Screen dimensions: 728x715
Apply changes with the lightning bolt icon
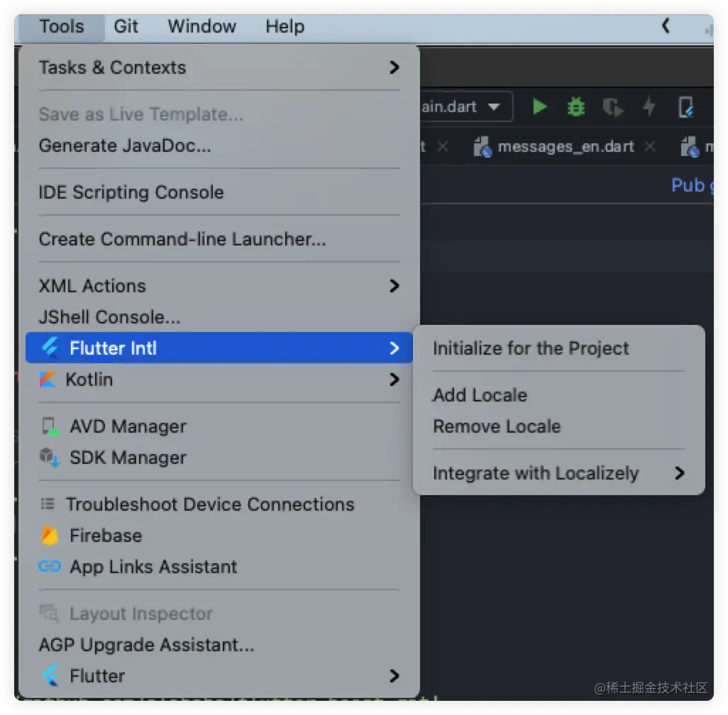(649, 106)
